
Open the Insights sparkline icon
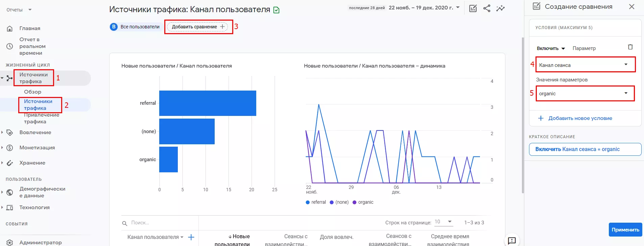click(x=500, y=8)
